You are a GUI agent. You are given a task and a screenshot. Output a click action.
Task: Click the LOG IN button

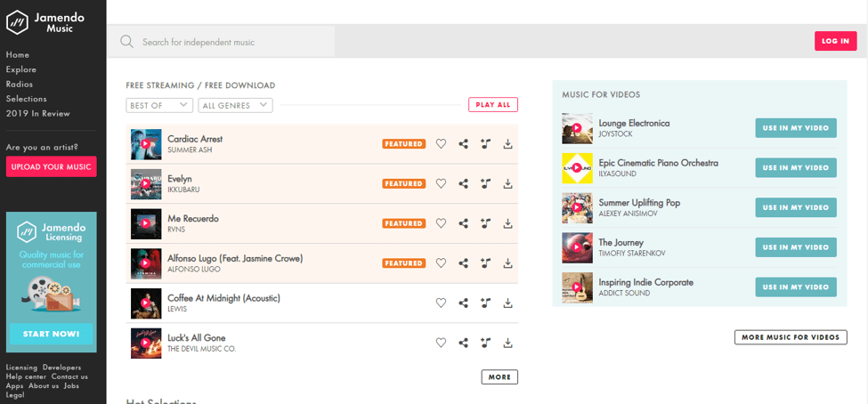point(835,41)
